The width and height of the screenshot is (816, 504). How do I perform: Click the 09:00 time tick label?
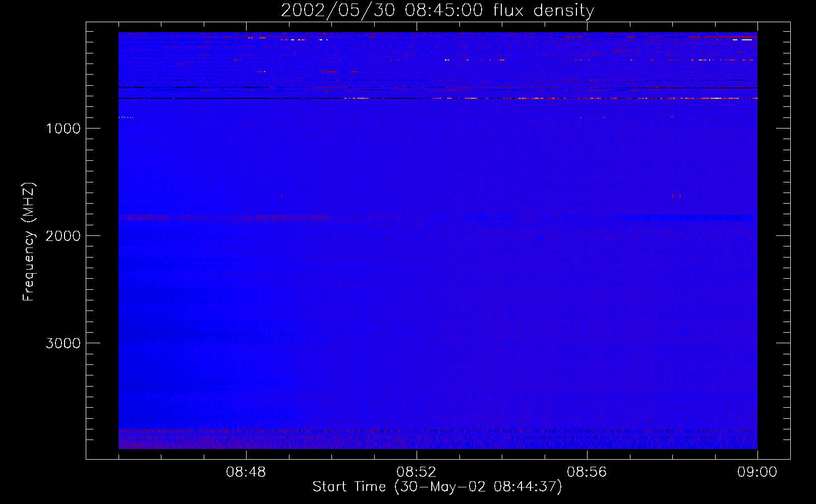[757, 472]
